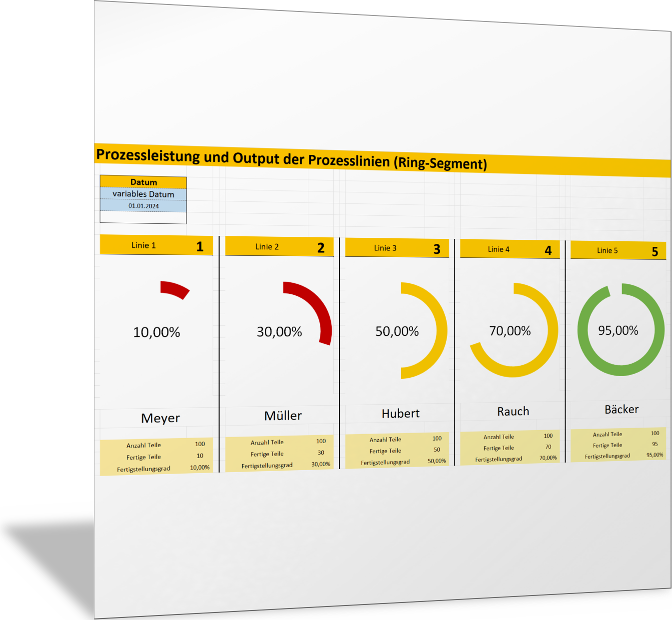This screenshot has height=620, width=672.
Task: Select Fertige Teile value 10 under Meyer
Action: coord(200,456)
